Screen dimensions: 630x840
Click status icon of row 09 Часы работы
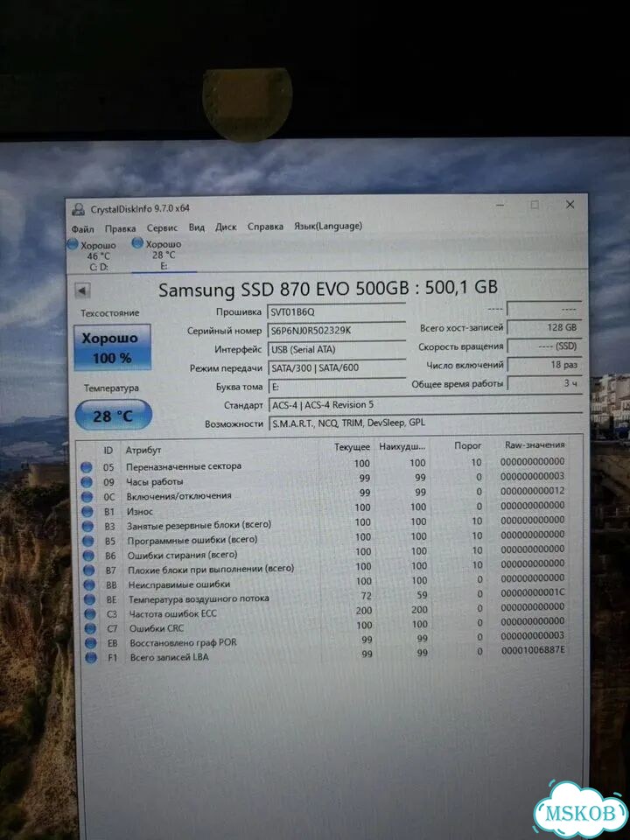87,482
